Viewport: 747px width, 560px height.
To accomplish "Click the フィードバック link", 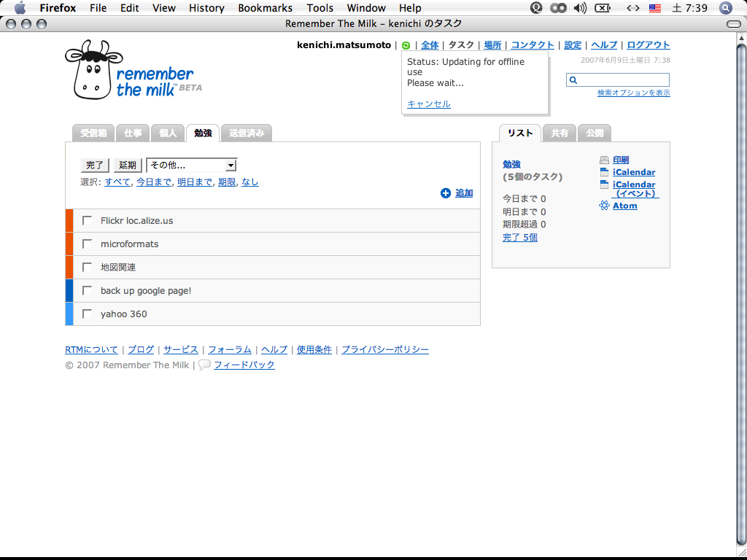I will (244, 365).
